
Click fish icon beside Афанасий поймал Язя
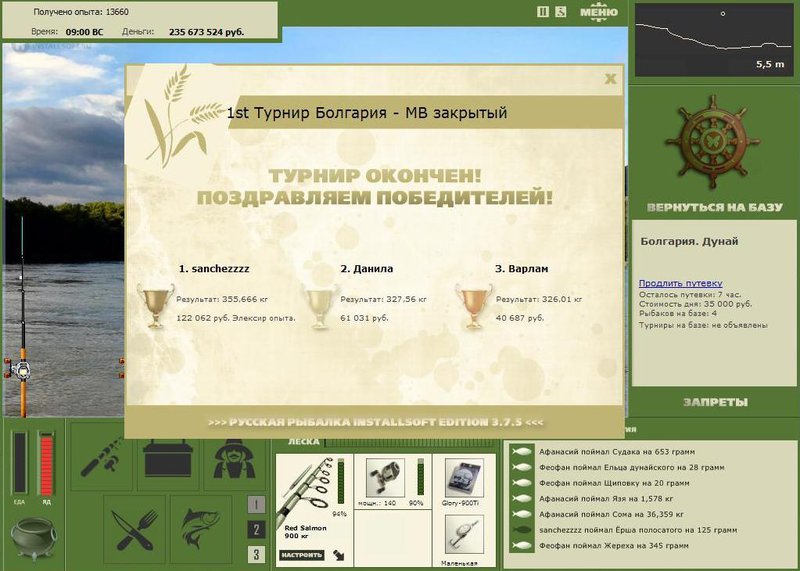click(x=521, y=499)
